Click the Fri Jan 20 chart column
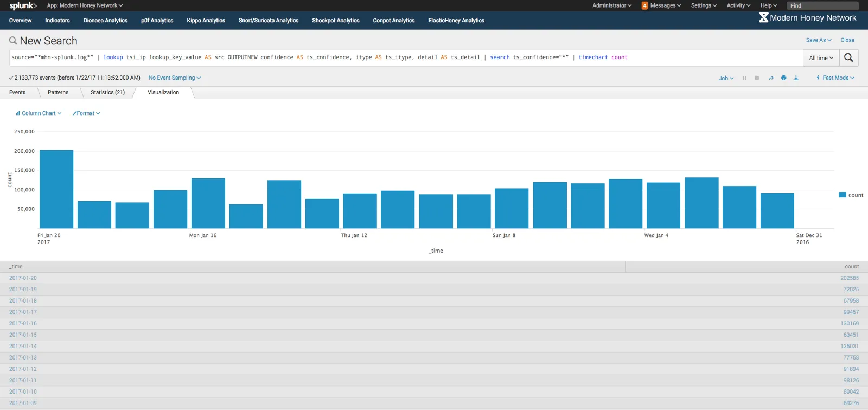Viewport: 868px width, 410px height. pos(56,189)
